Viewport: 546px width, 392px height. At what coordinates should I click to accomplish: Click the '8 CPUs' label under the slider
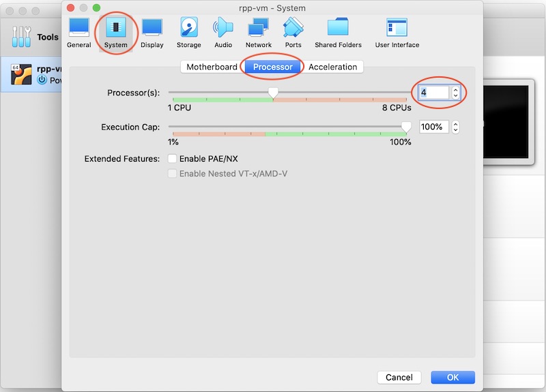click(397, 108)
